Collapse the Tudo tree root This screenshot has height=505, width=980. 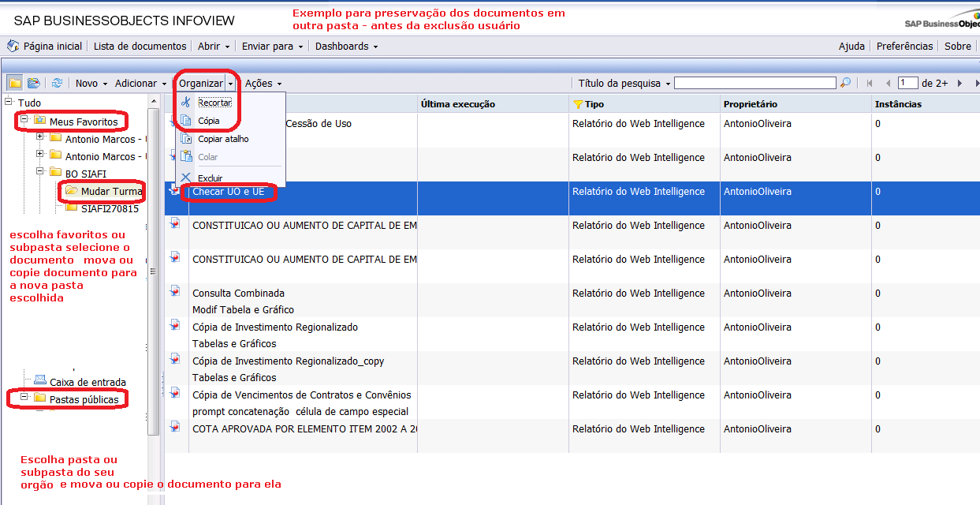click(9, 102)
